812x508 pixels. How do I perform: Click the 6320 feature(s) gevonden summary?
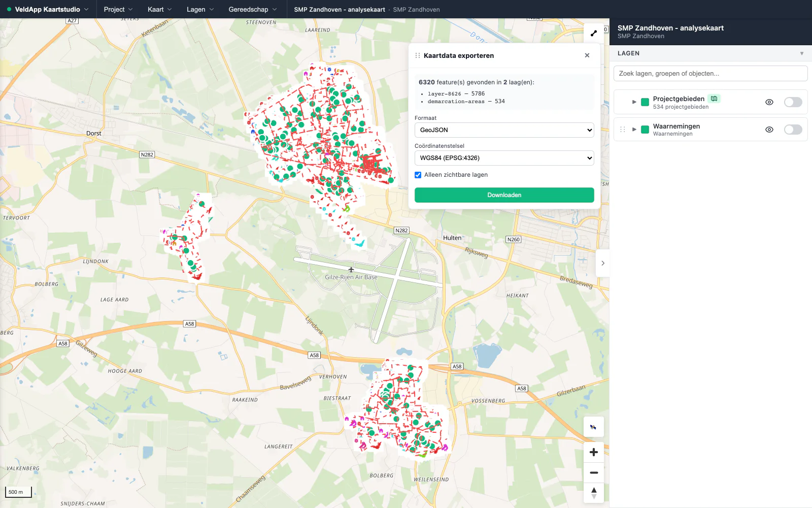coord(477,82)
